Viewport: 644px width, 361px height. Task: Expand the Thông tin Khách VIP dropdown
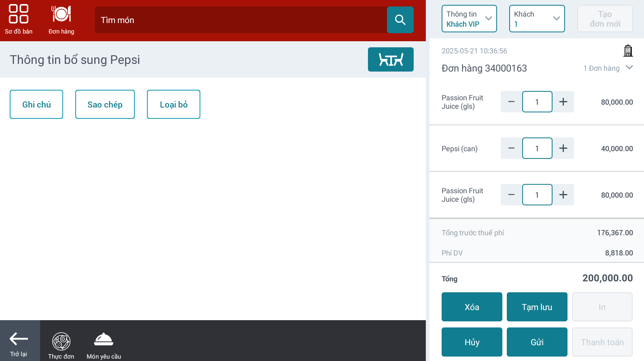(x=469, y=19)
